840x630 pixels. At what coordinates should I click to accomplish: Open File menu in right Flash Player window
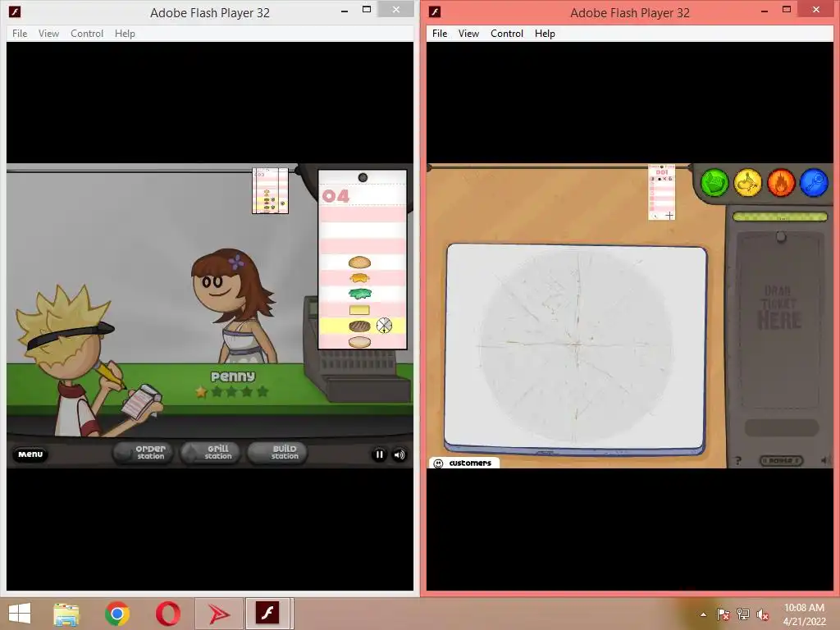pyautogui.click(x=440, y=33)
